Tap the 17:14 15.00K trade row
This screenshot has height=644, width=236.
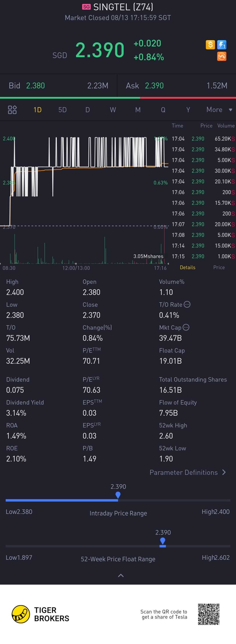203,246
